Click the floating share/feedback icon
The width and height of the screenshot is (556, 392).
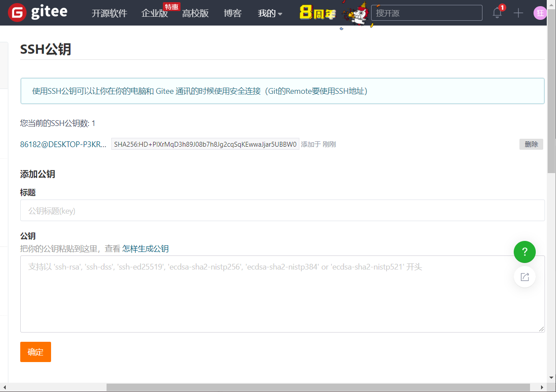(525, 277)
